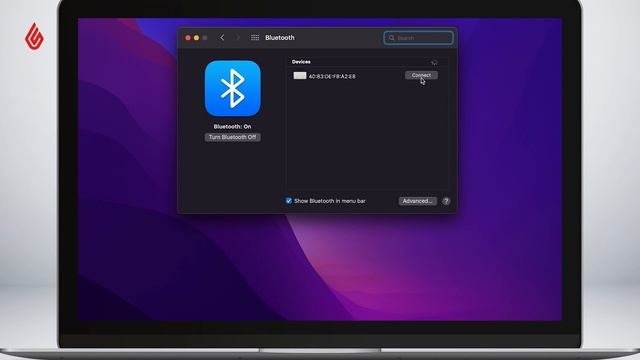The image size is (640, 360).
Task: Go forward with the right chevron
Action: click(x=238, y=38)
